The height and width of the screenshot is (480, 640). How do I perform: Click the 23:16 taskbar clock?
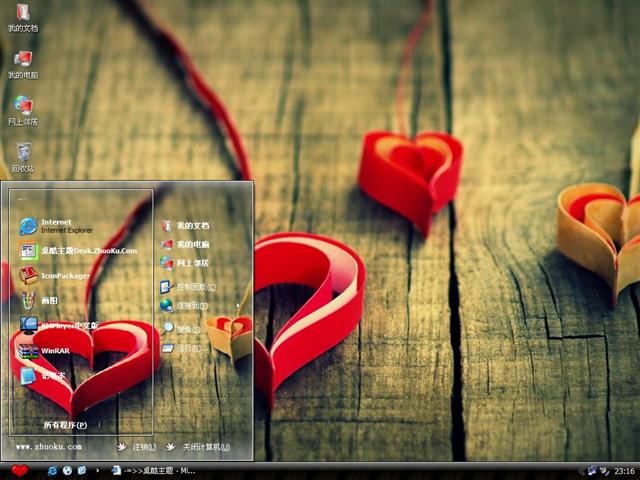[624, 471]
